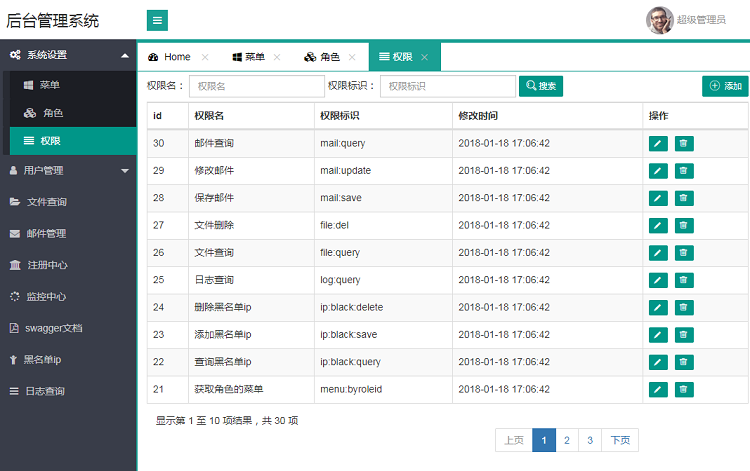
Task: Click the 后台管理系统 title
Action: 53,21
